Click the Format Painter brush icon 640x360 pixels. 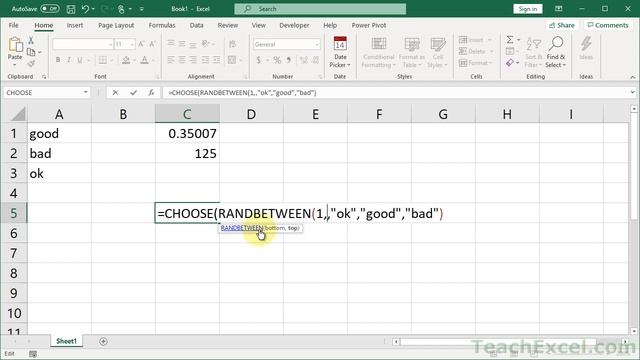pyautogui.click(x=31, y=63)
